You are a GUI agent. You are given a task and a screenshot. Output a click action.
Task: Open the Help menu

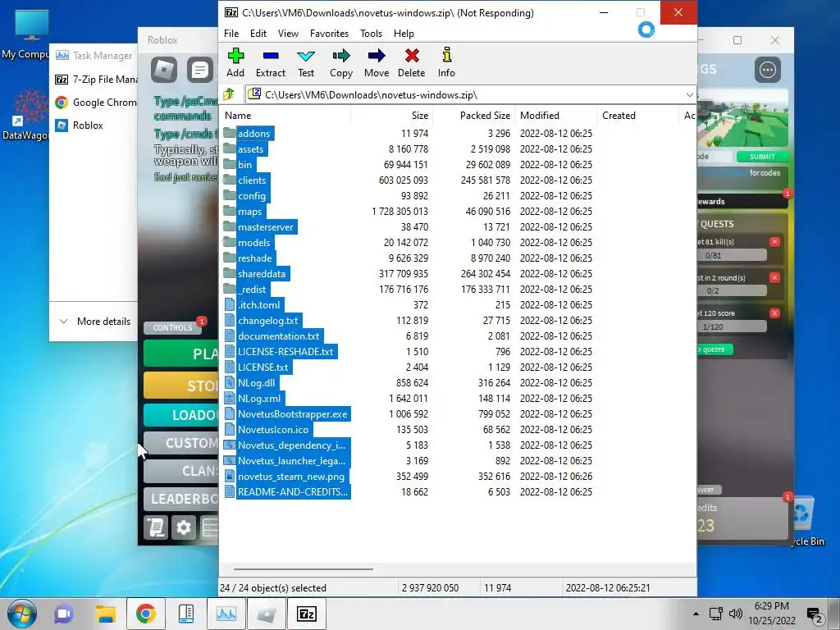pyautogui.click(x=404, y=33)
